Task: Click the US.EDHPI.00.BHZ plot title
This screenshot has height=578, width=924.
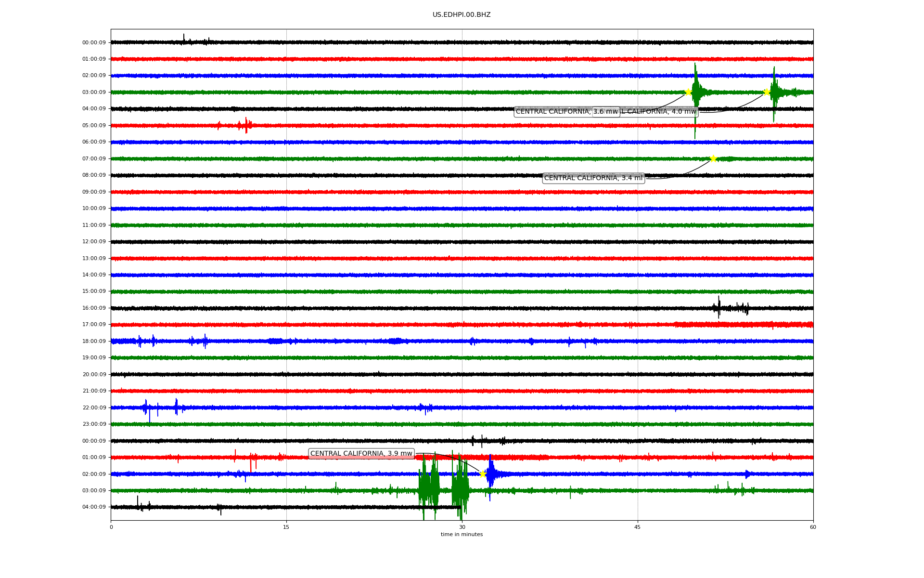Action: [x=462, y=15]
